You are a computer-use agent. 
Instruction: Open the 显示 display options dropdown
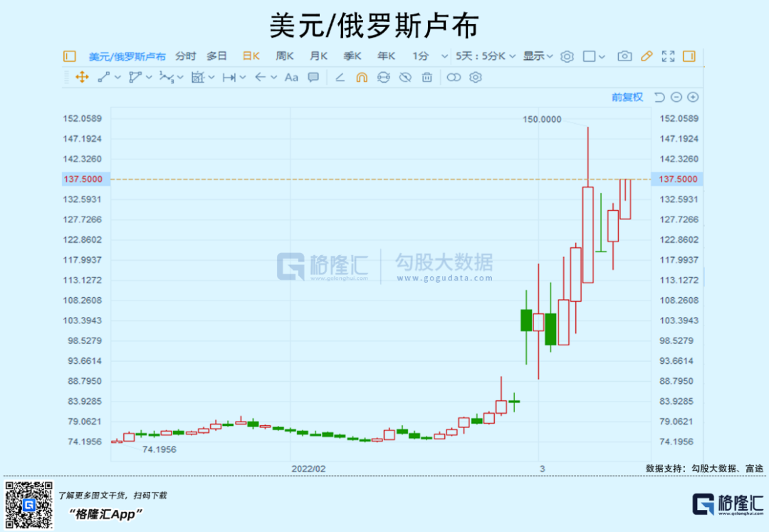pyautogui.click(x=538, y=56)
